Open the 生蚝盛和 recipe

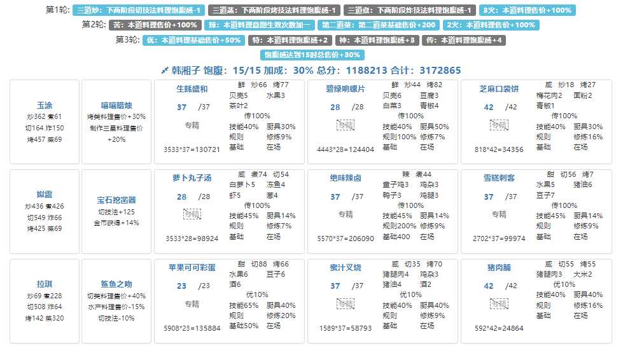coord(192,89)
